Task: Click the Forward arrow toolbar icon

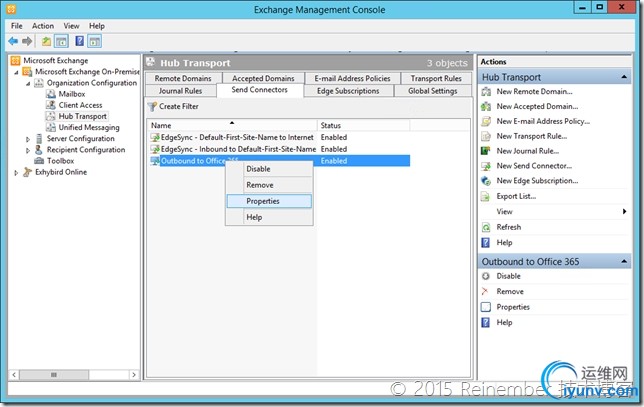Action: pos(27,41)
